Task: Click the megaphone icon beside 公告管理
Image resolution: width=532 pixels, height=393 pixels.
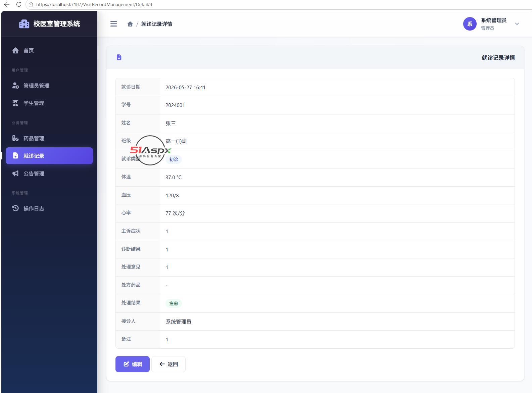Action: pos(15,174)
